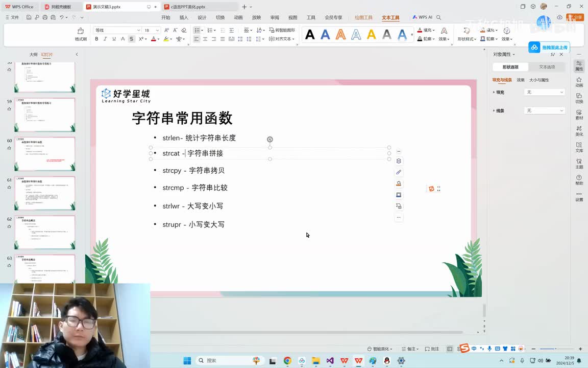Screen dimensions: 588x368
Task: Click the yellow text highlight color icon
Action: [x=166, y=39]
